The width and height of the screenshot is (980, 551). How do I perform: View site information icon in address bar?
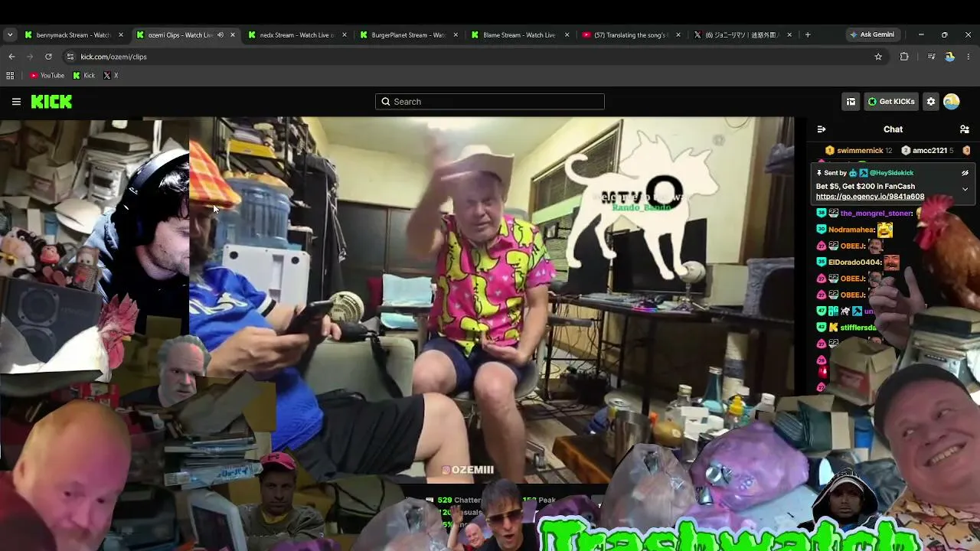[70, 57]
